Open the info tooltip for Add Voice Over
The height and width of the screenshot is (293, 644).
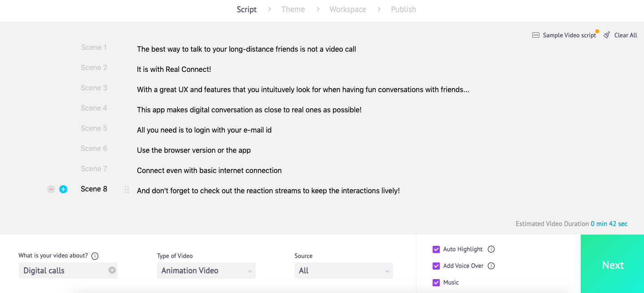coord(492,266)
